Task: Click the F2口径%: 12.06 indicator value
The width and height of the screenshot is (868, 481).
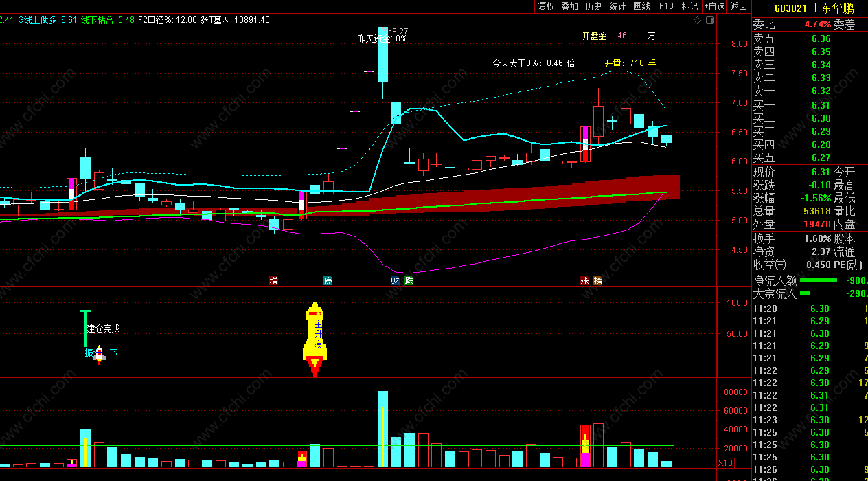Action: click(167, 20)
